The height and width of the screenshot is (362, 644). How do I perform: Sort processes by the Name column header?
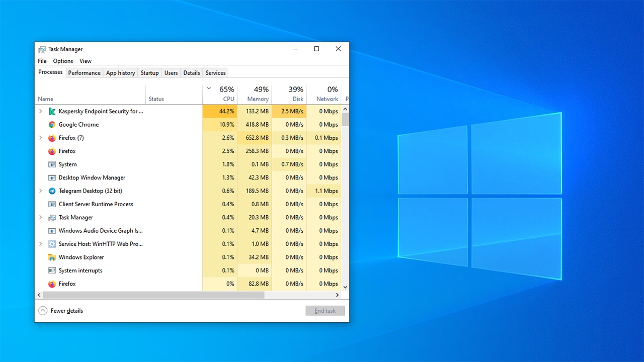click(91, 94)
